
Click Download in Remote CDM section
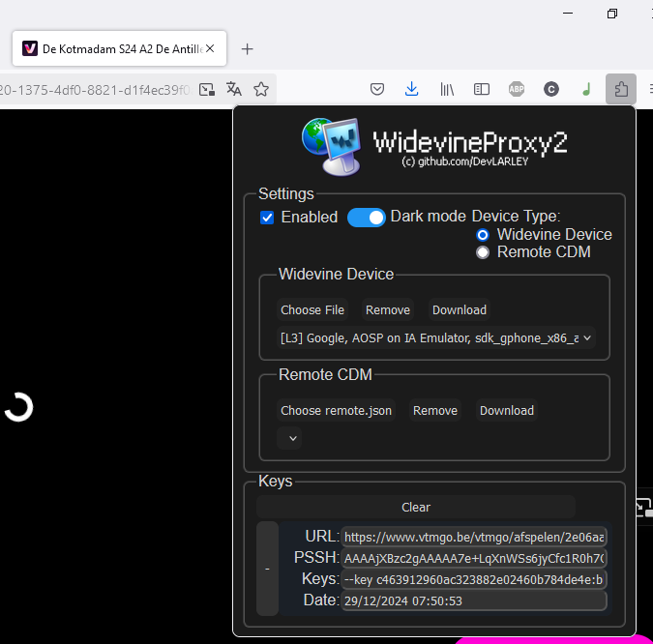[507, 410]
